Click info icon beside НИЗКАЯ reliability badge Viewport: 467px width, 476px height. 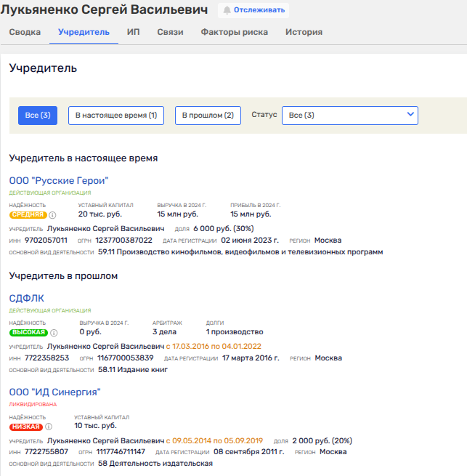click(48, 427)
